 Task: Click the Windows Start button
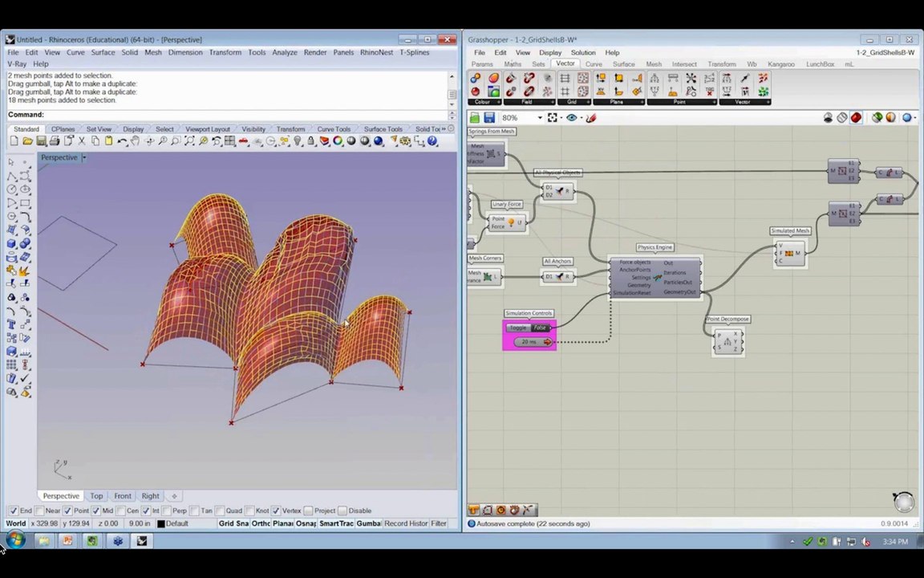tap(15, 540)
